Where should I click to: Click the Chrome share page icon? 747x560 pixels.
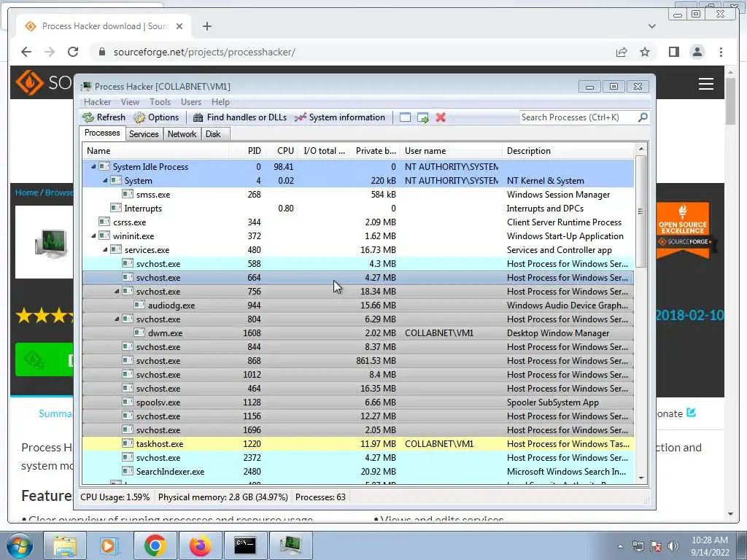coord(622,52)
